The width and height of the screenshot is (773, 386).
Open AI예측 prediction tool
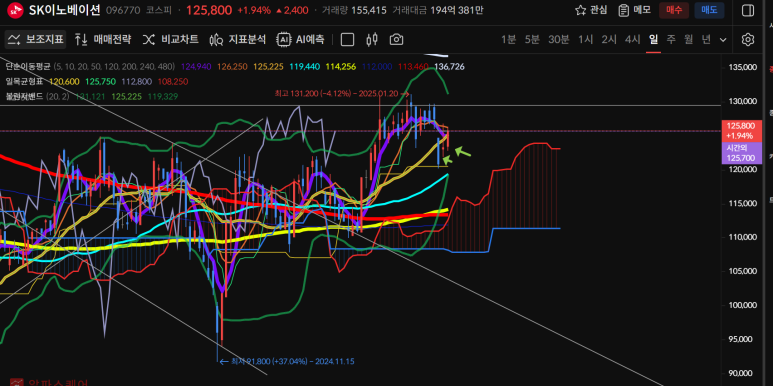point(300,39)
